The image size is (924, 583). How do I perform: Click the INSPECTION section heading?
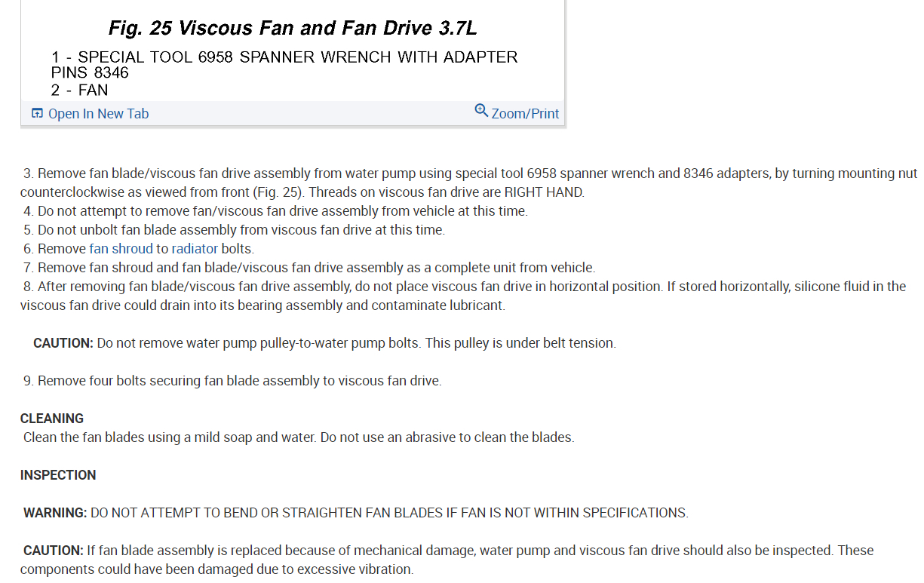(58, 475)
